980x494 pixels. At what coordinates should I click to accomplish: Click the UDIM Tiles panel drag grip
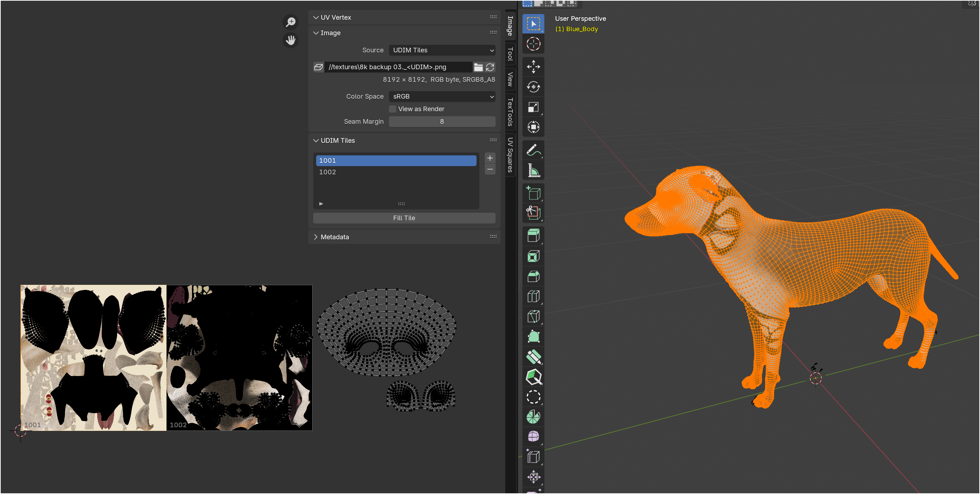[493, 140]
